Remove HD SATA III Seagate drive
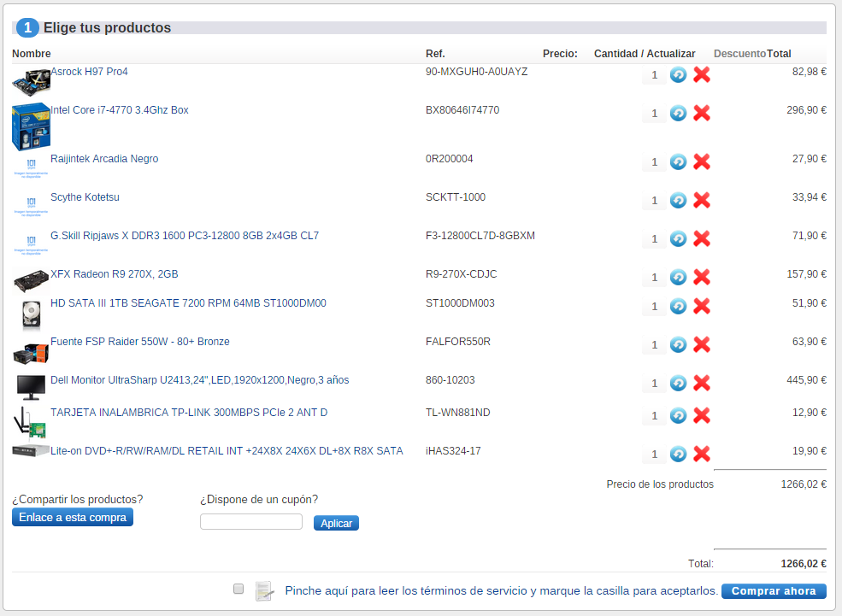The image size is (842, 616). coord(701,307)
